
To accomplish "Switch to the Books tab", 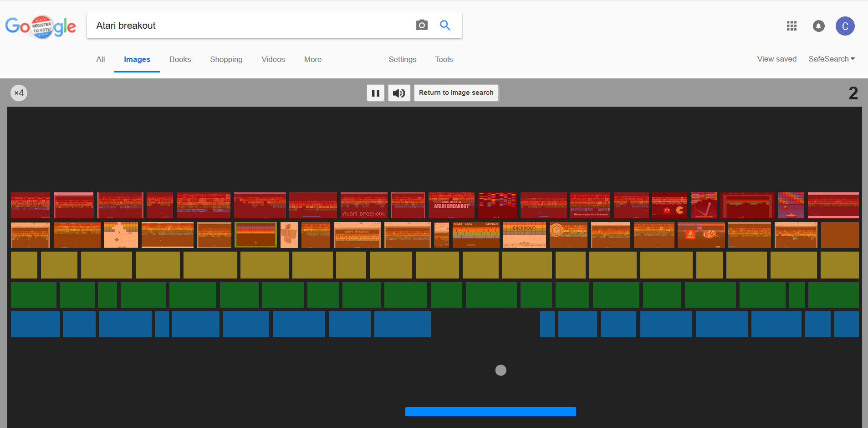I will point(180,59).
